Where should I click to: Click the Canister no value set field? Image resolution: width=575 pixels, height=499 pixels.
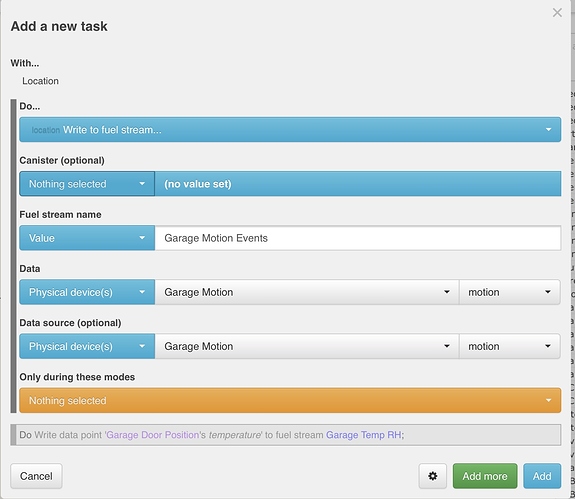(358, 184)
